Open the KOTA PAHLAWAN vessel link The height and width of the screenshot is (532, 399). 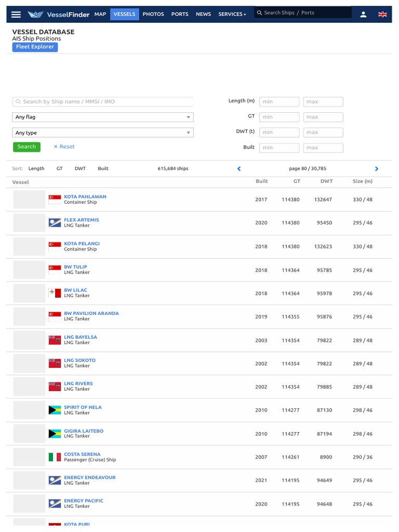point(85,196)
